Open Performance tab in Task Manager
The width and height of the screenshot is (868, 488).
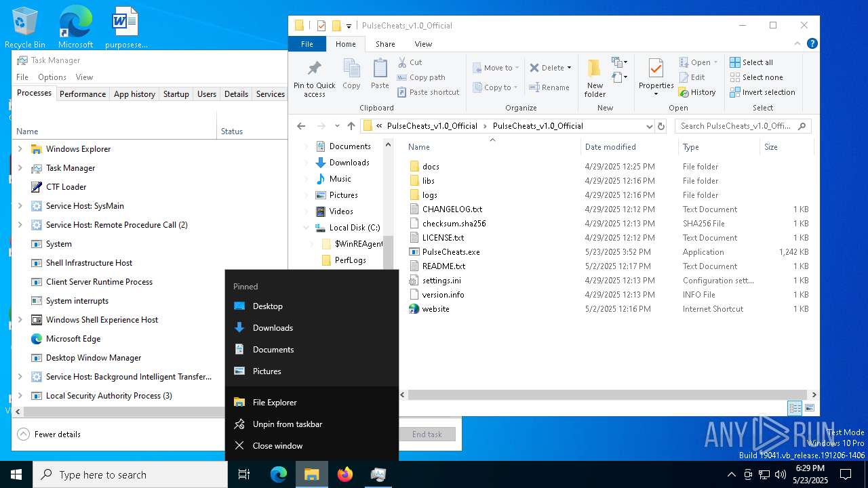tap(83, 94)
